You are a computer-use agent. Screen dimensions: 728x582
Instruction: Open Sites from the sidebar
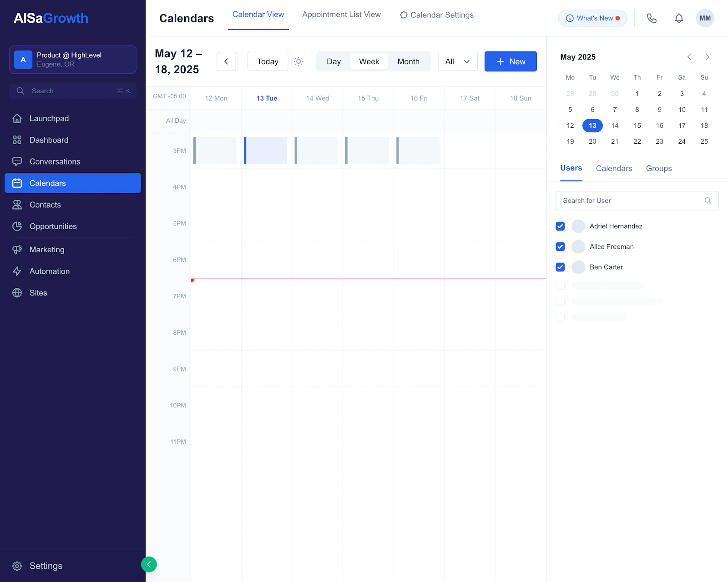tap(73, 293)
